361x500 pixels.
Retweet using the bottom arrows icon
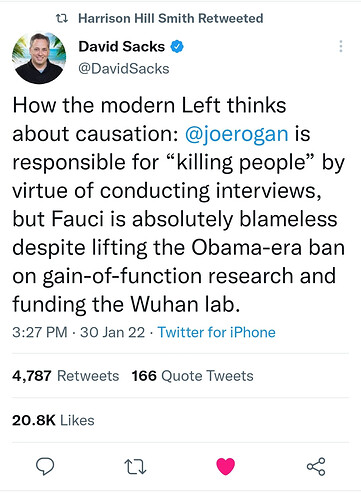pyautogui.click(x=135, y=467)
